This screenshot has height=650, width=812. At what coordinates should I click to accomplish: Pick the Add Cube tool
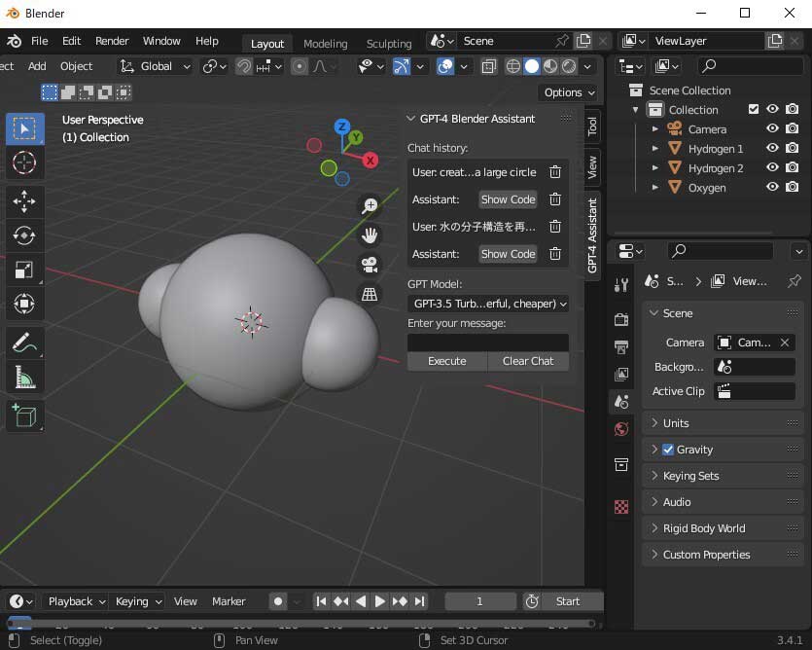pos(24,415)
